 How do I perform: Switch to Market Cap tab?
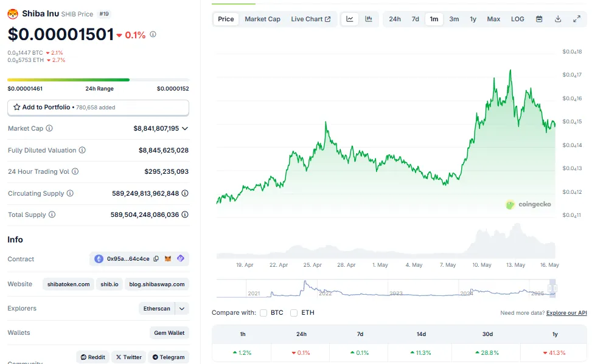[262, 19]
